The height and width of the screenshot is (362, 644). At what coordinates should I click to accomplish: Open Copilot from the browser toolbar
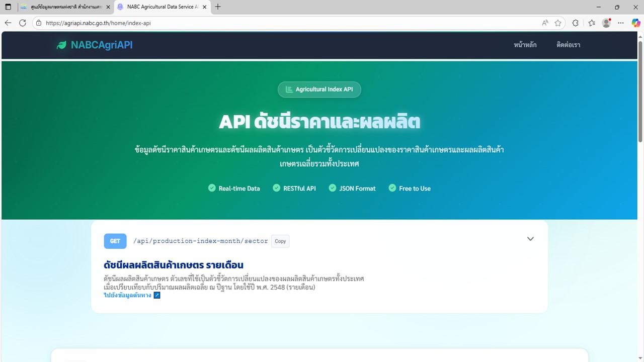coord(635,23)
